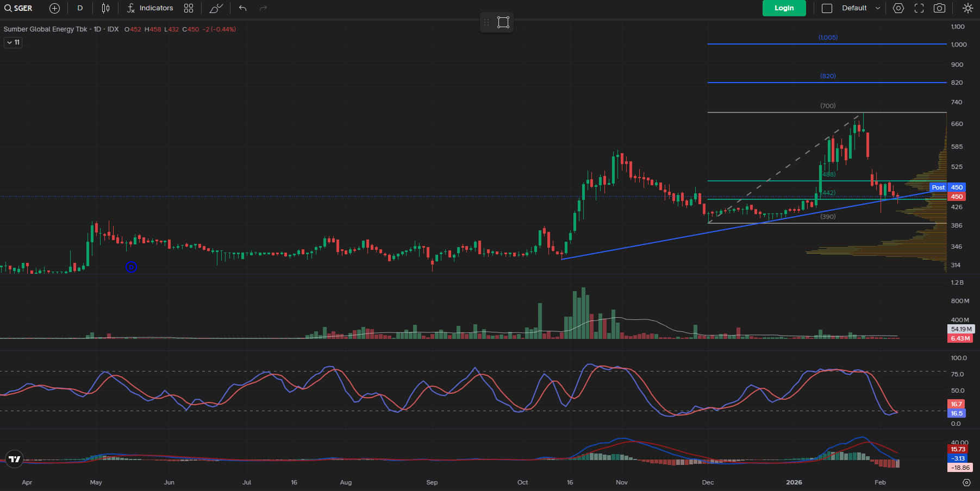980x491 pixels.
Task: Click the red 450 last price label
Action: coord(957,197)
